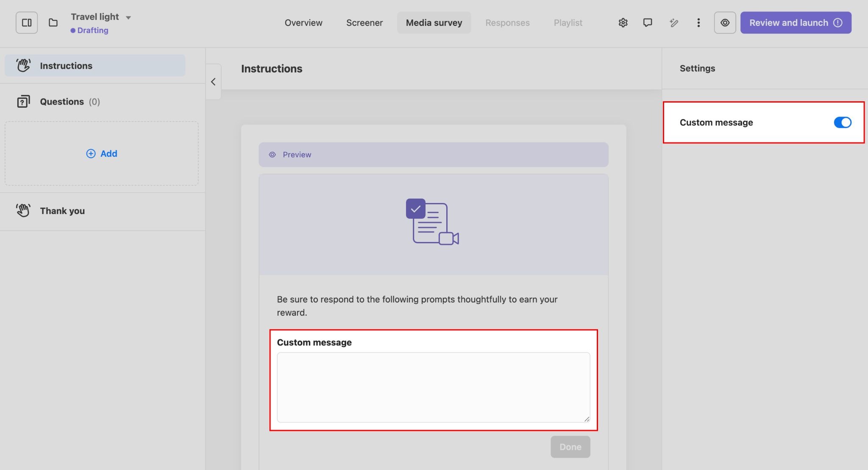
Task: Select Thank you in the sidebar
Action: pos(62,211)
